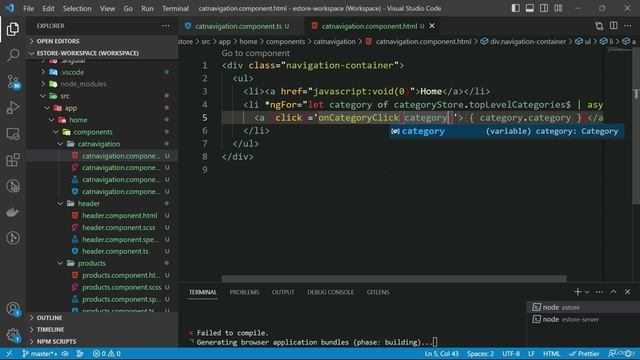This screenshot has height=360, width=640.
Task: Maximize the terminal panel size
Action: tap(613, 292)
